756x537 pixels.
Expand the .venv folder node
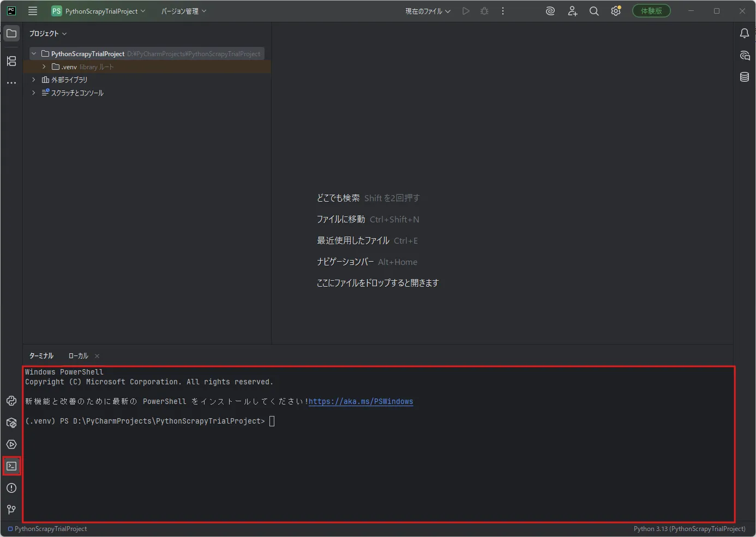[44, 67]
